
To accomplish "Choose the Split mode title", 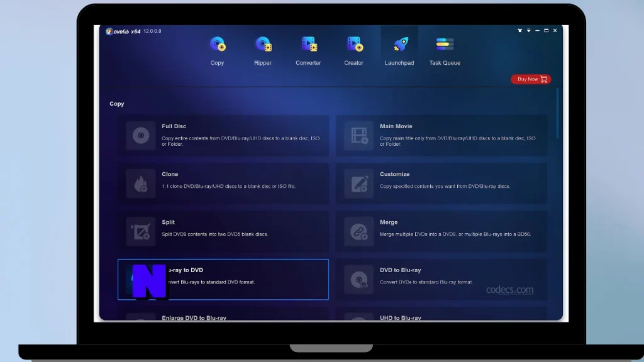I will click(168, 222).
